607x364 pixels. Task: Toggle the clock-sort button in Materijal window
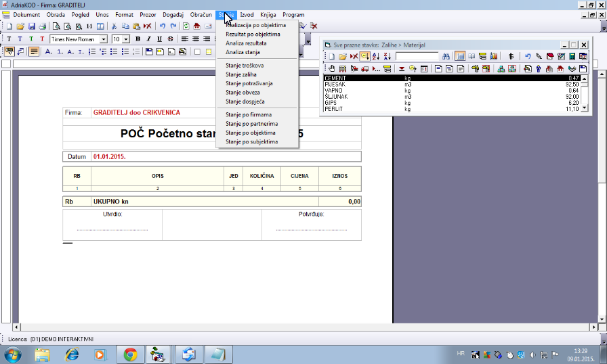coord(364,56)
